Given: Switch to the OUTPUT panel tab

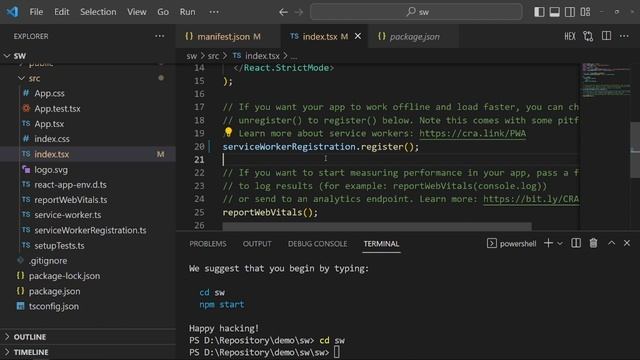Looking at the screenshot, I should (257, 244).
